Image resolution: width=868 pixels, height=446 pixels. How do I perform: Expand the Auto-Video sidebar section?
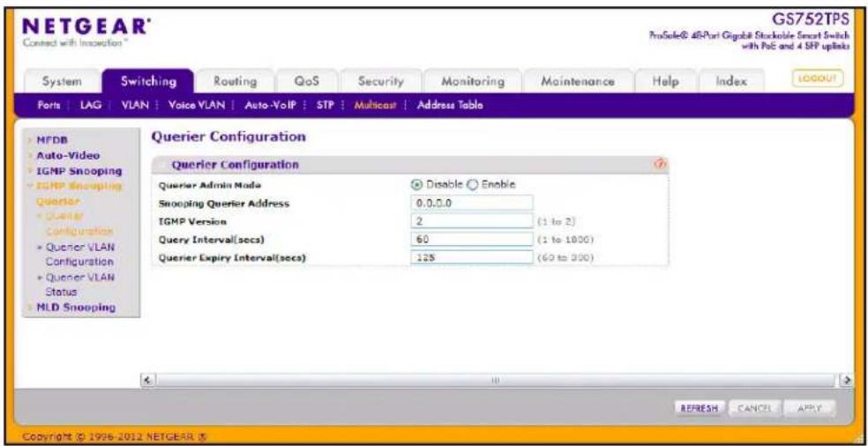[x=60, y=156]
